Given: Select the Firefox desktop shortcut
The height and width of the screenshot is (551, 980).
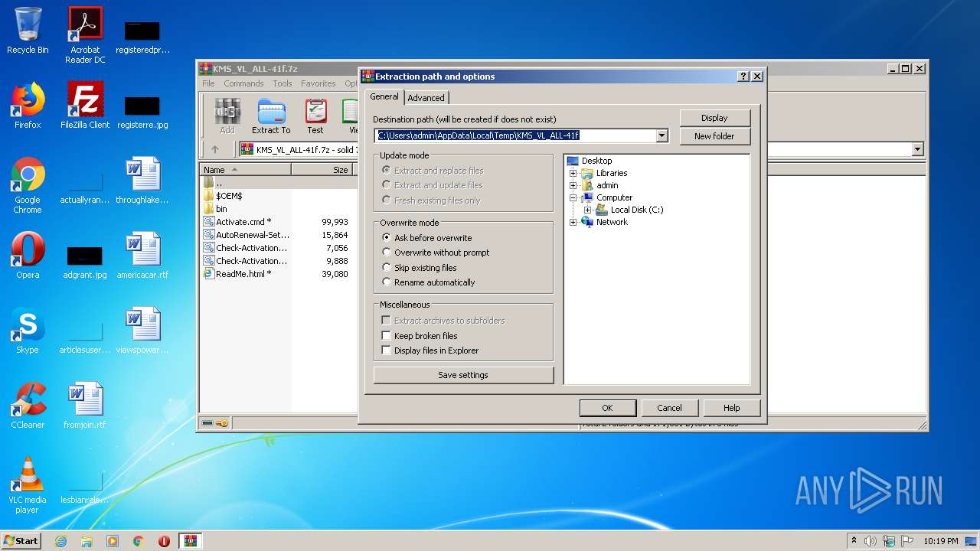Looking at the screenshot, I should click(x=28, y=106).
